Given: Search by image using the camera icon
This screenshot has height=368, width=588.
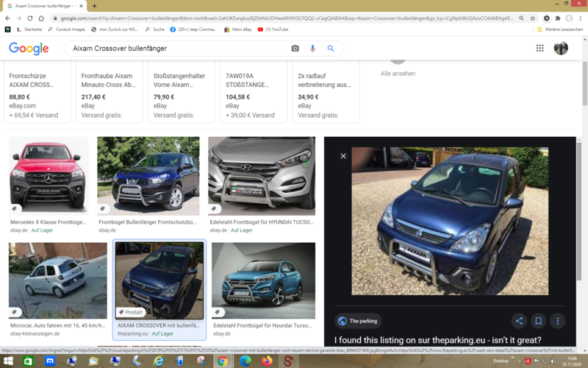Looking at the screenshot, I should 295,49.
